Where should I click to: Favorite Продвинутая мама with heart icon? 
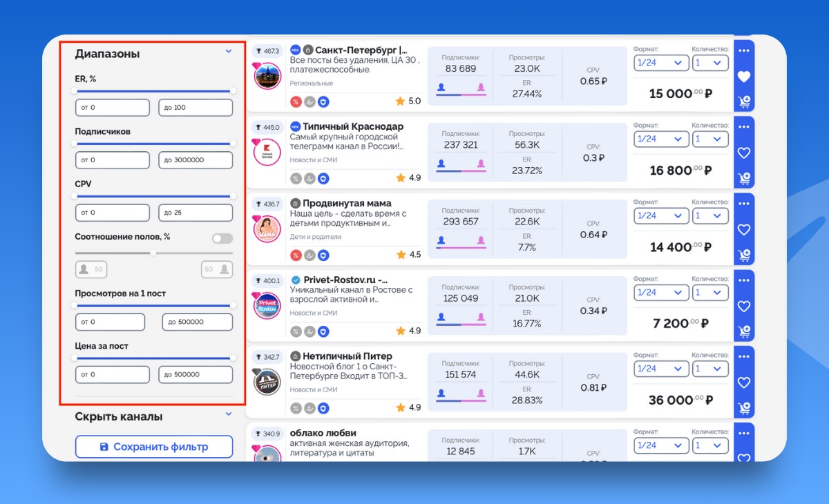pos(743,230)
